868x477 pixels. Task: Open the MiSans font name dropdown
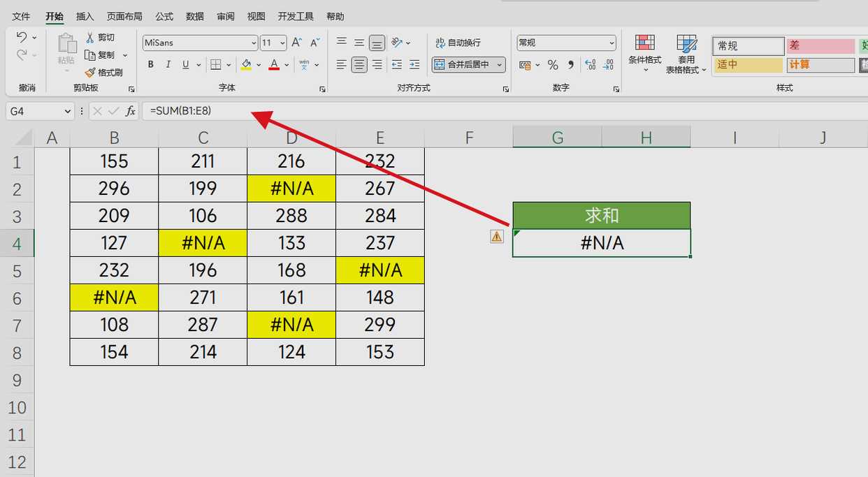(x=253, y=43)
